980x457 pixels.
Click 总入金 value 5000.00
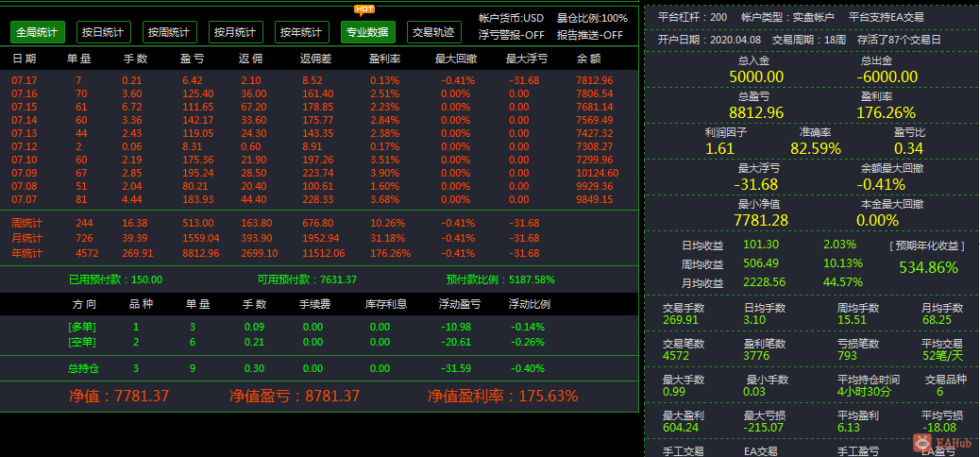(x=756, y=76)
